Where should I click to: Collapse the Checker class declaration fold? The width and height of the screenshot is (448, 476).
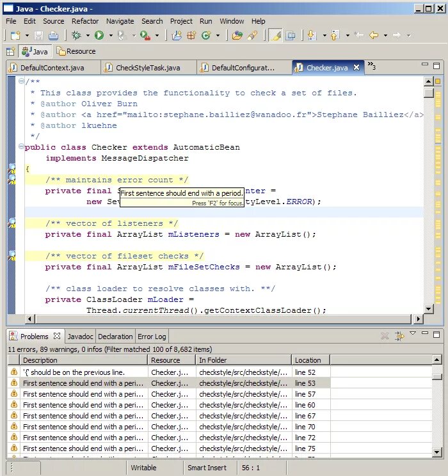(21, 147)
